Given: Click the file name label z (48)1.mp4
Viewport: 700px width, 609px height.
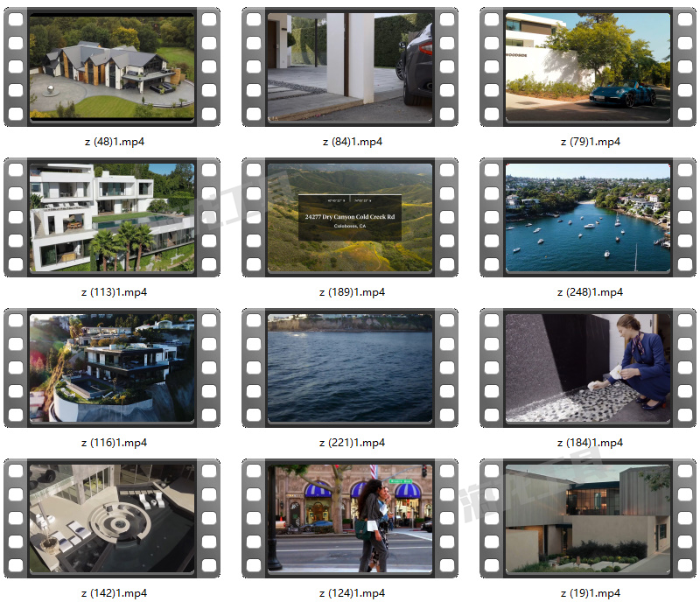Looking at the screenshot, I should (x=114, y=142).
